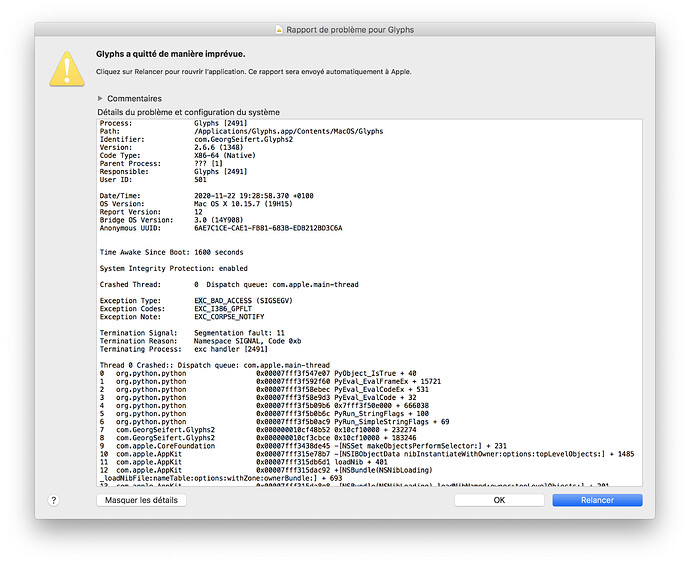Viewport: 690px width, 565px height.
Task: Click exception note 'EXC_CORPSE_NOTIFY'
Action: pyautogui.click(x=229, y=317)
